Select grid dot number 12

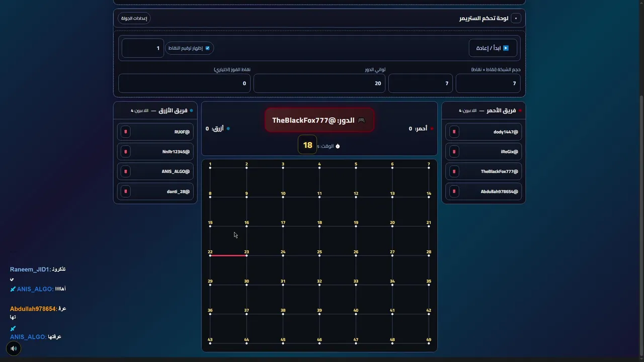[356, 197]
